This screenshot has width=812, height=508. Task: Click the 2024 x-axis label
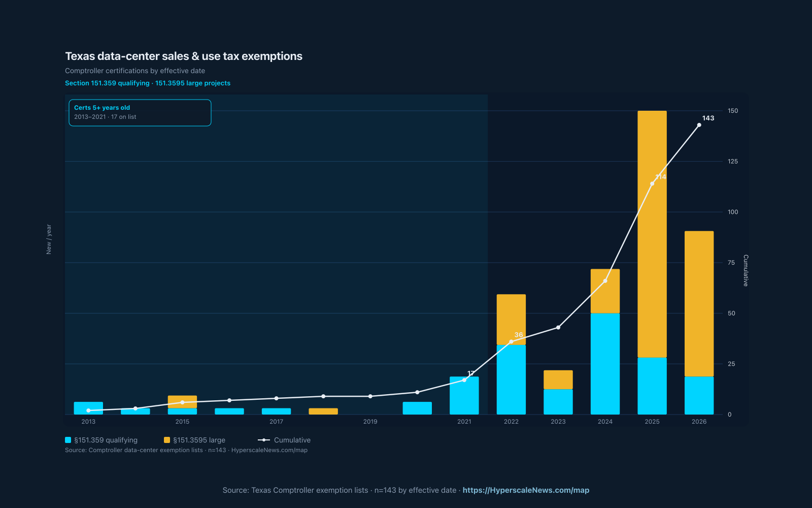[x=605, y=422]
